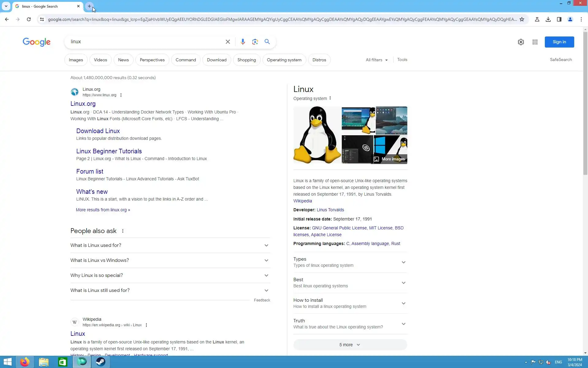
Task: Open the Tux penguin image thumbnail
Action: [317, 135]
